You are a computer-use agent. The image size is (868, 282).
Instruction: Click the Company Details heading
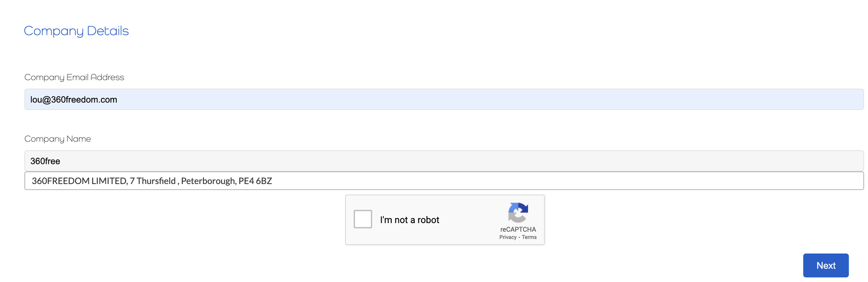76,31
